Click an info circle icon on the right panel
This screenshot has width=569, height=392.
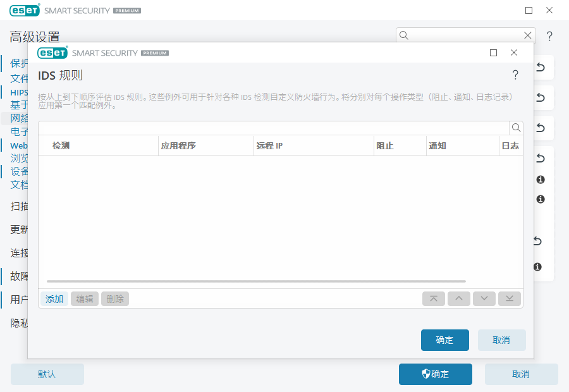pos(538,180)
